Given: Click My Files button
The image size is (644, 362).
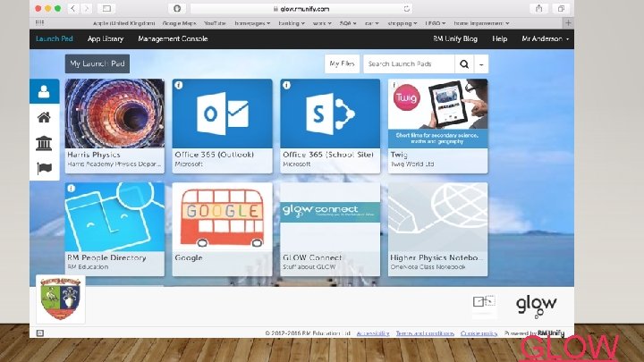Looking at the screenshot, I should [342, 63].
